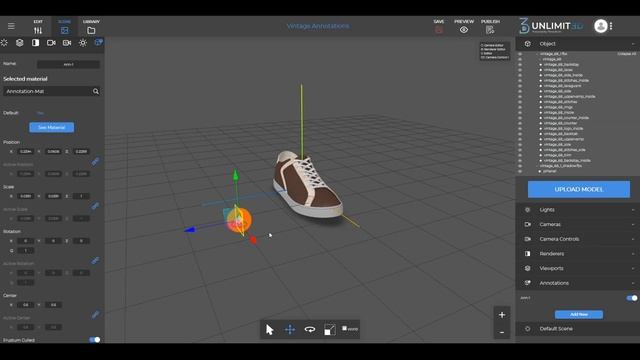640x360 pixels.
Task: Select the cameras icon in left toolbar
Action: (51, 42)
